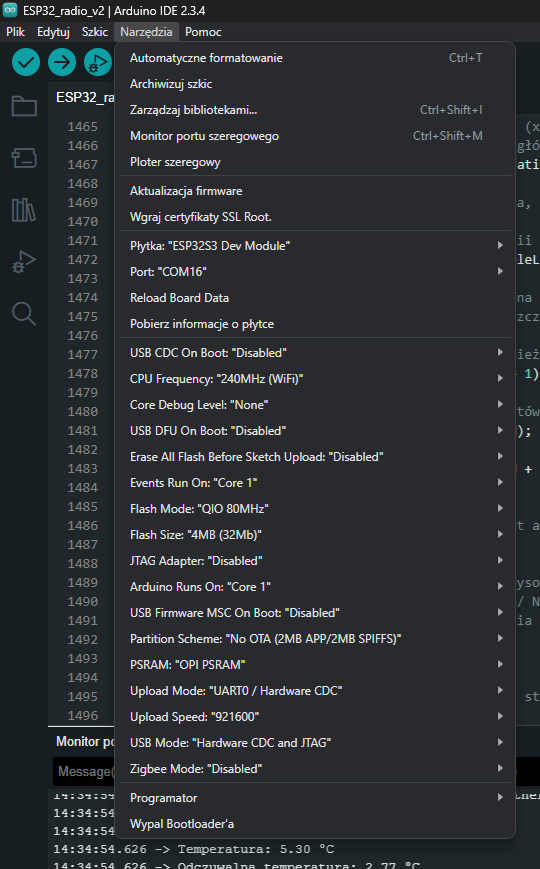Open the Boards Manager sidebar icon
This screenshot has height=869, width=540.
pos(24,158)
